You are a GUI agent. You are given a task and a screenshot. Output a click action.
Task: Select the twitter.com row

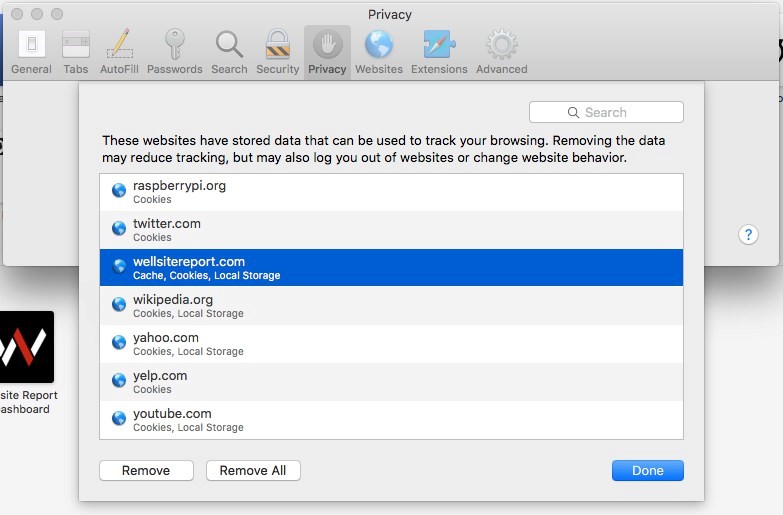[x=392, y=230]
